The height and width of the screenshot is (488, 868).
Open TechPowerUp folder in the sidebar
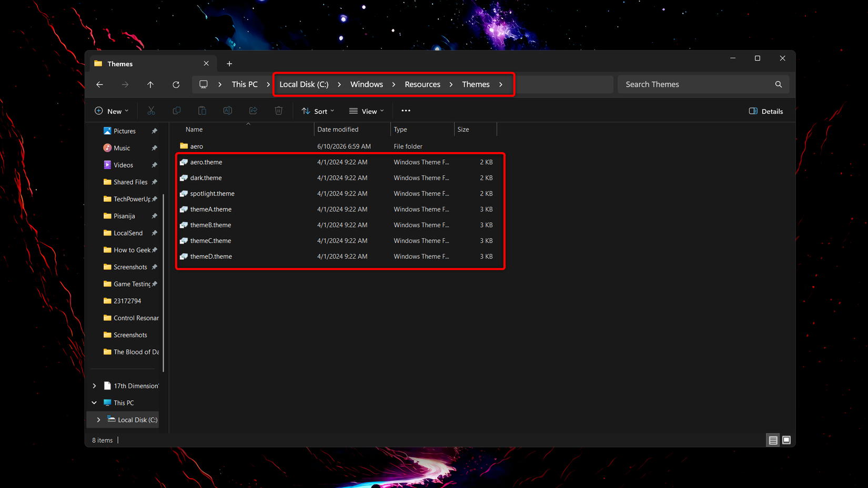click(130, 199)
